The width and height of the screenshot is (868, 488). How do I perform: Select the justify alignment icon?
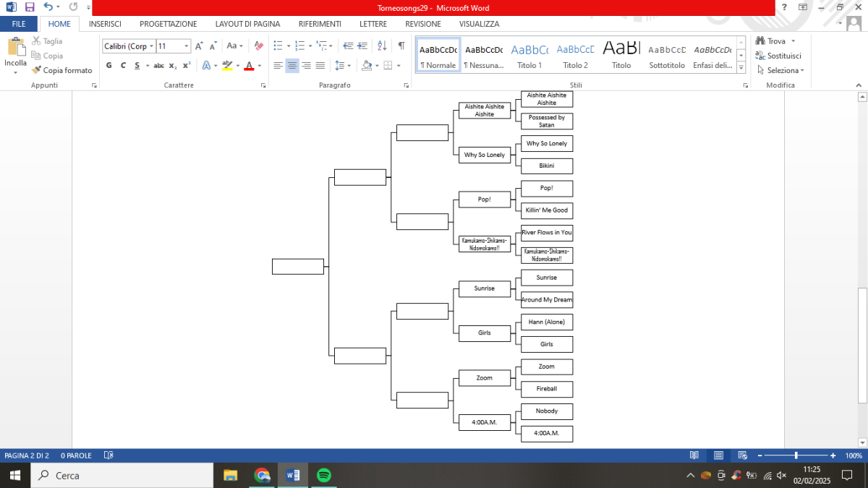pos(320,65)
